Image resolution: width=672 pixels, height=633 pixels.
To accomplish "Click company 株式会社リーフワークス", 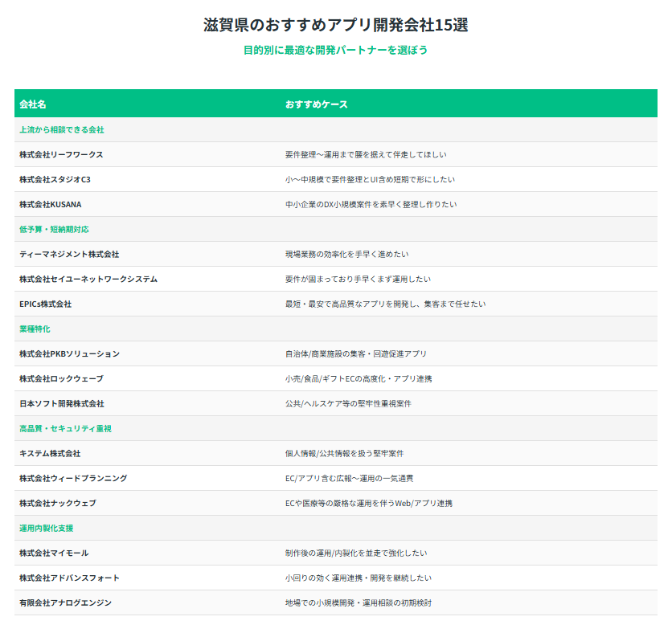I will tap(61, 154).
